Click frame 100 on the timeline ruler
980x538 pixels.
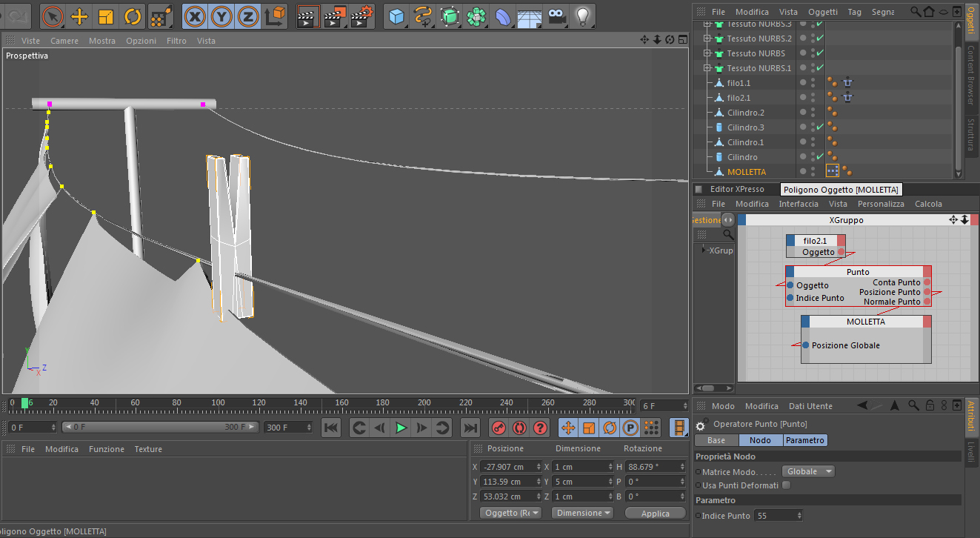tap(218, 403)
